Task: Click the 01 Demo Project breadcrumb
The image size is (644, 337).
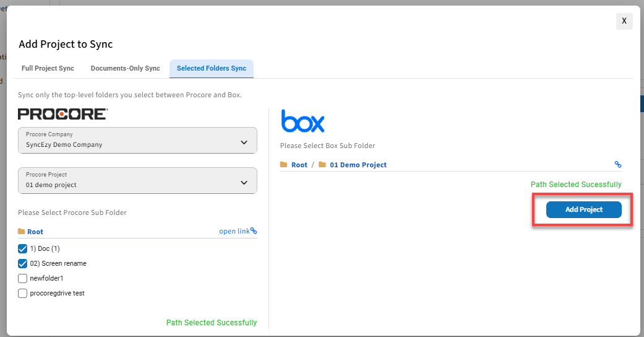Action: coord(358,165)
